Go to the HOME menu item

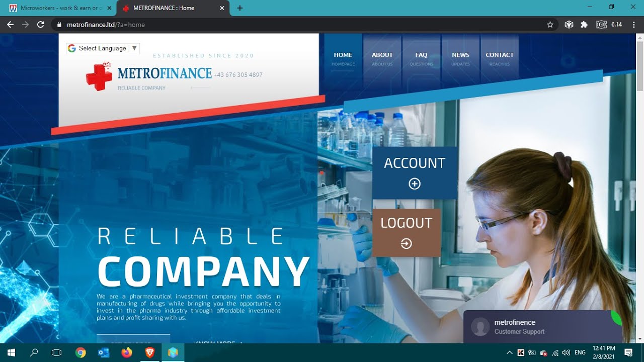(x=343, y=59)
